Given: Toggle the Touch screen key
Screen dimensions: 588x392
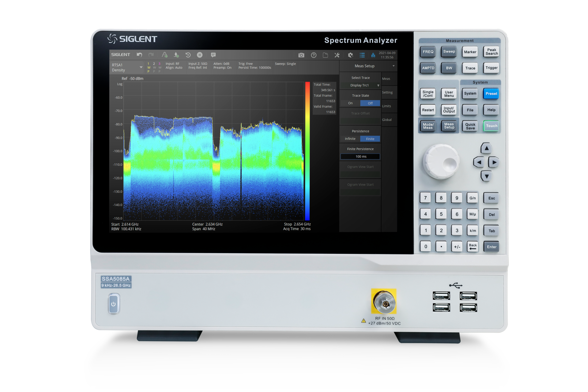Looking at the screenshot, I should [492, 126].
